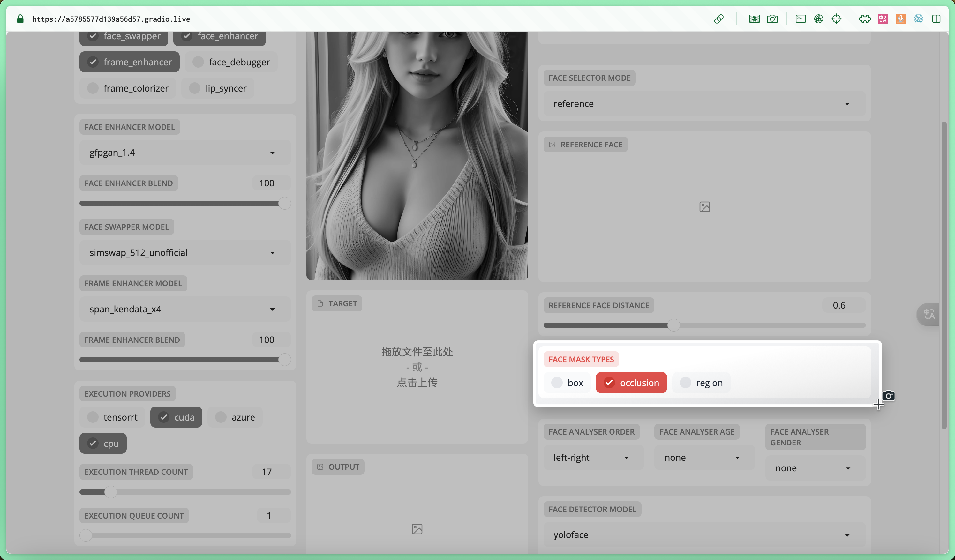Click the Target upload drop area
The height and width of the screenshot is (560, 955).
417,367
